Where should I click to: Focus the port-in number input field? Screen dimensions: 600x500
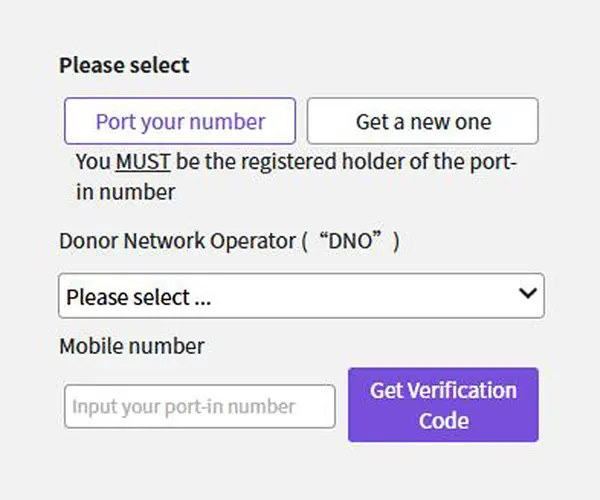(x=200, y=407)
